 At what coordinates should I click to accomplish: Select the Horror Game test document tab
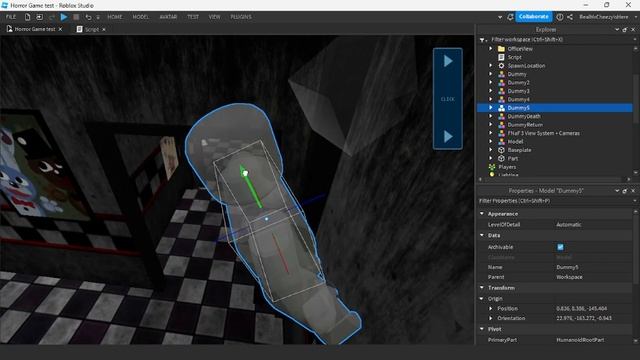point(35,29)
